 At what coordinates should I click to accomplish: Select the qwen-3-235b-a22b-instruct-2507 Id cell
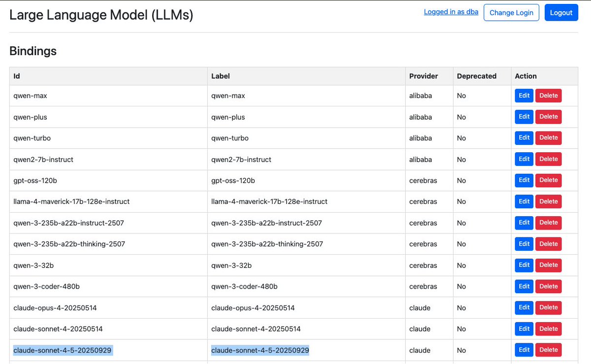108,223
